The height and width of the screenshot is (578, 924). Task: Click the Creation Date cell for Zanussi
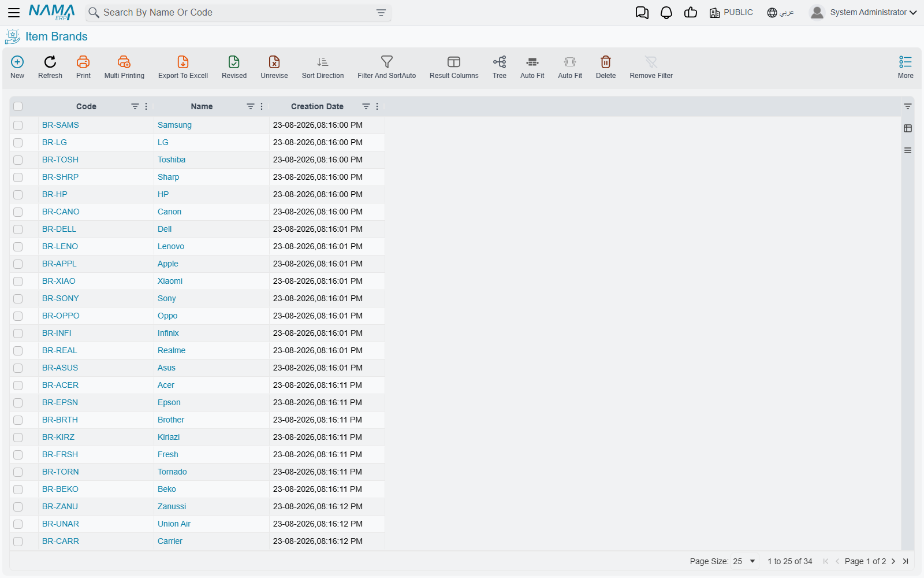[327, 506]
